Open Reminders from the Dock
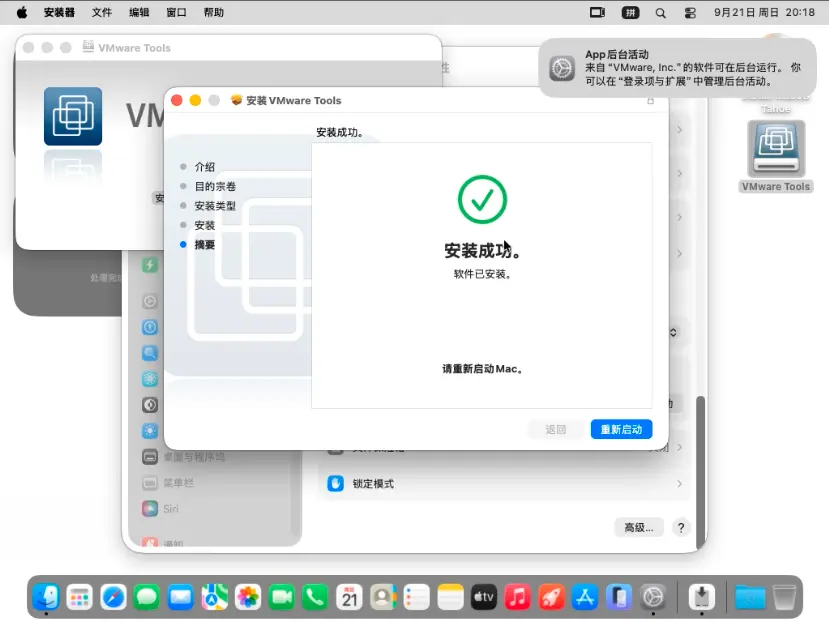This screenshot has width=829, height=622. [x=417, y=597]
